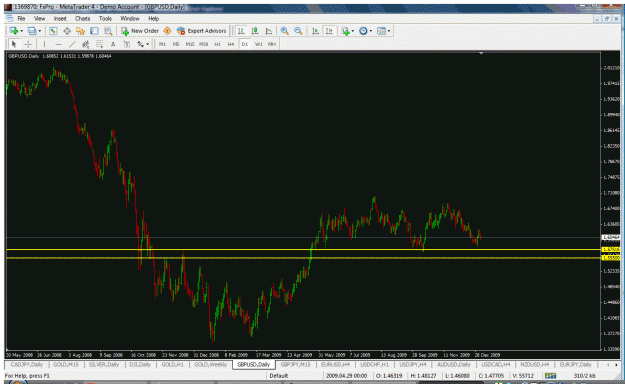Click the status bar connection bars icon
Viewport: 625px width, 384px height.
pyautogui.click(x=550, y=376)
